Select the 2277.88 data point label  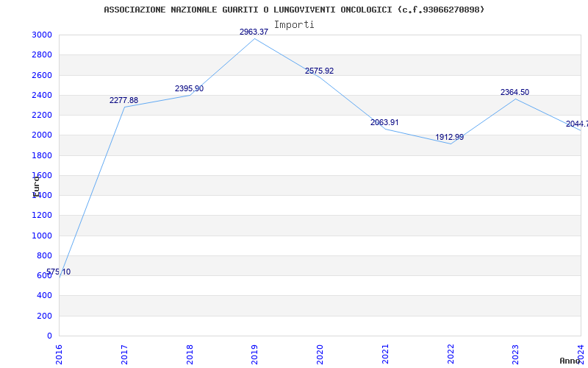123,101
